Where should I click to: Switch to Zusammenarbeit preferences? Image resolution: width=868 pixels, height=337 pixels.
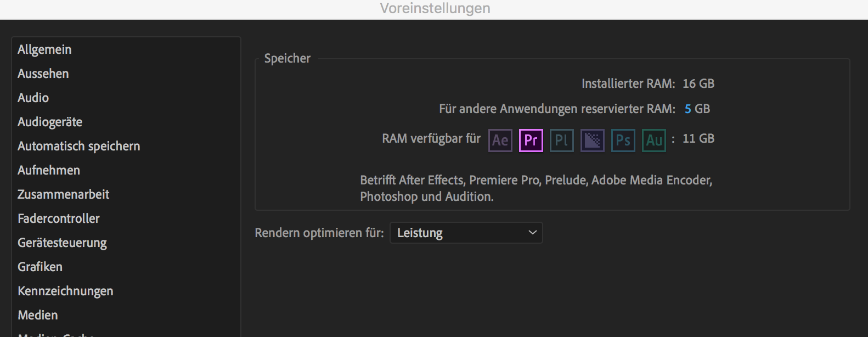click(64, 194)
